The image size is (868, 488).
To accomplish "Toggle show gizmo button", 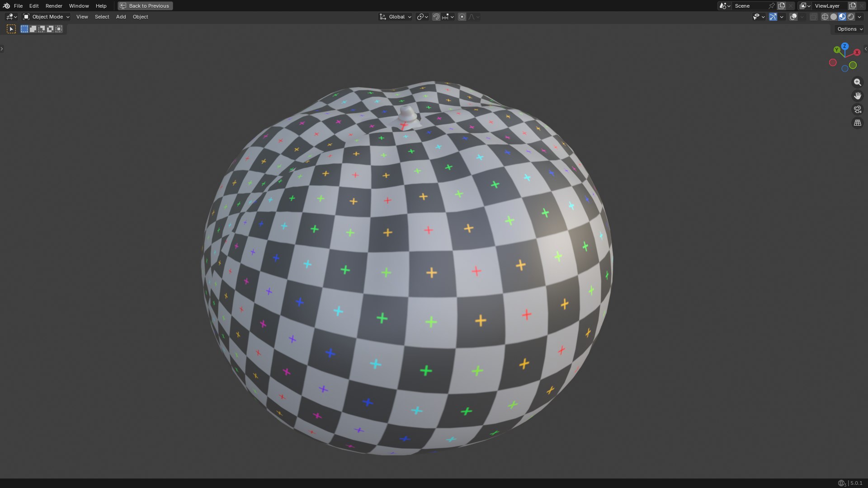I will tap(773, 17).
